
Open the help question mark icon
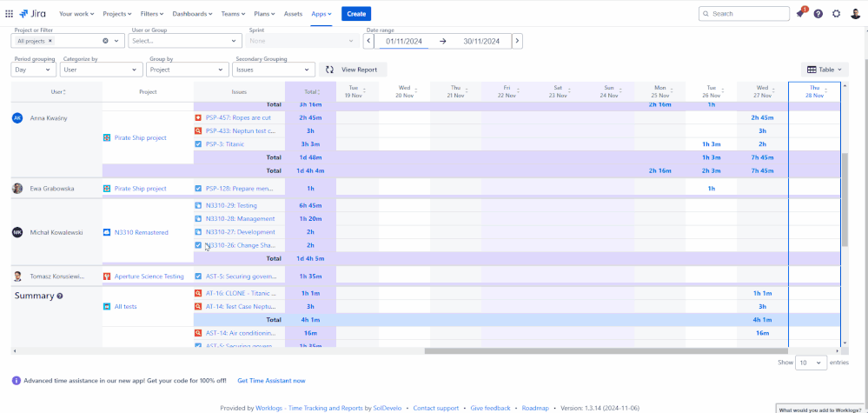click(818, 14)
